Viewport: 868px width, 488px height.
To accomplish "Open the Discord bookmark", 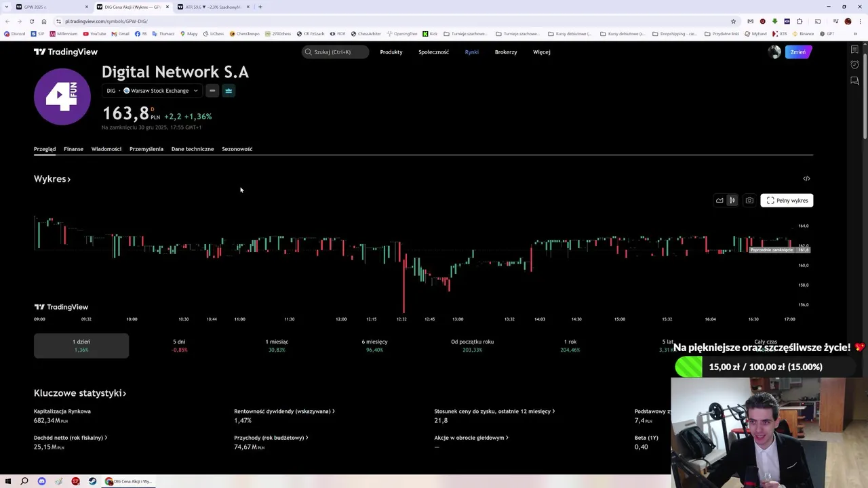I will 14,34.
